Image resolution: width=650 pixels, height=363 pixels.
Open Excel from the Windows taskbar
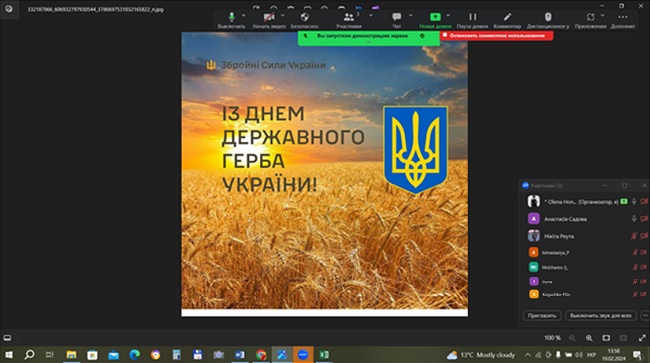pos(324,355)
